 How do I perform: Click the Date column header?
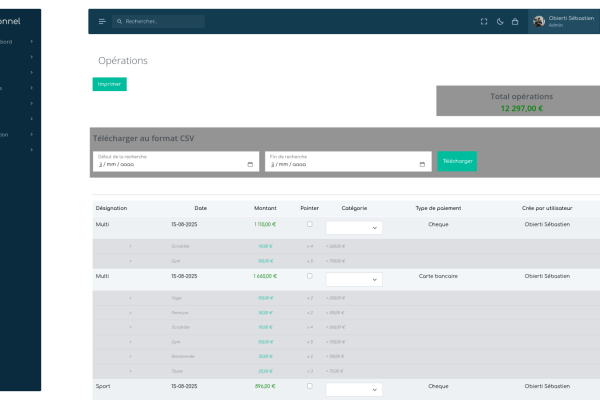click(x=201, y=208)
